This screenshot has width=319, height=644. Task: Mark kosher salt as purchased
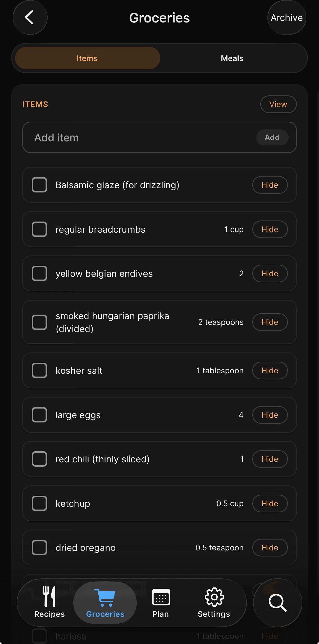[x=39, y=370]
